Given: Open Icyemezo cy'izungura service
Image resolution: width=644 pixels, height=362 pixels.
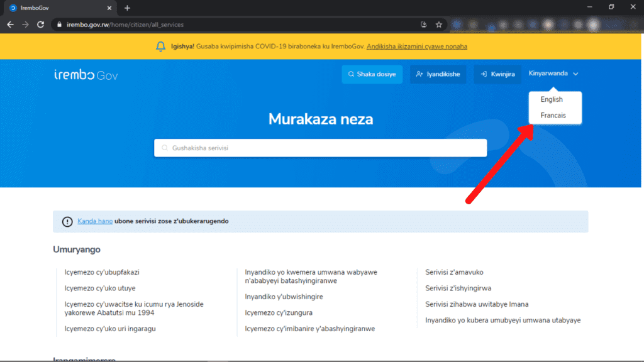Looking at the screenshot, I should click(x=279, y=313).
